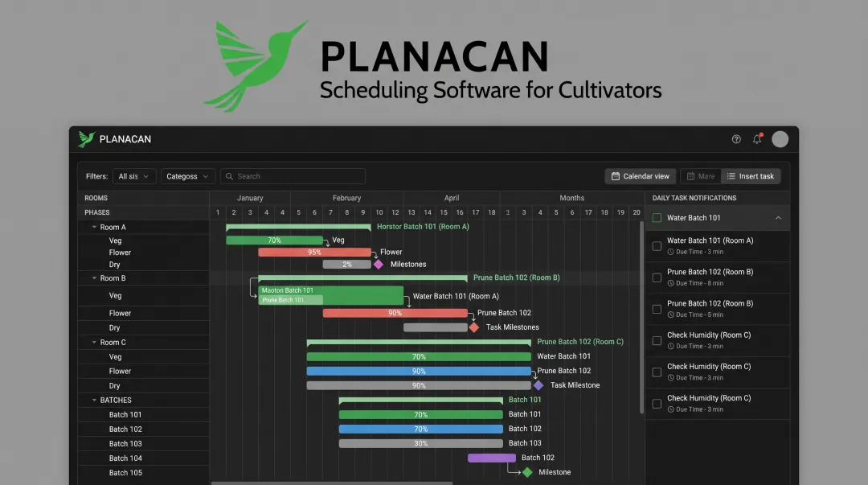Click the Insert task list icon
The image size is (868, 485).
pos(731,176)
